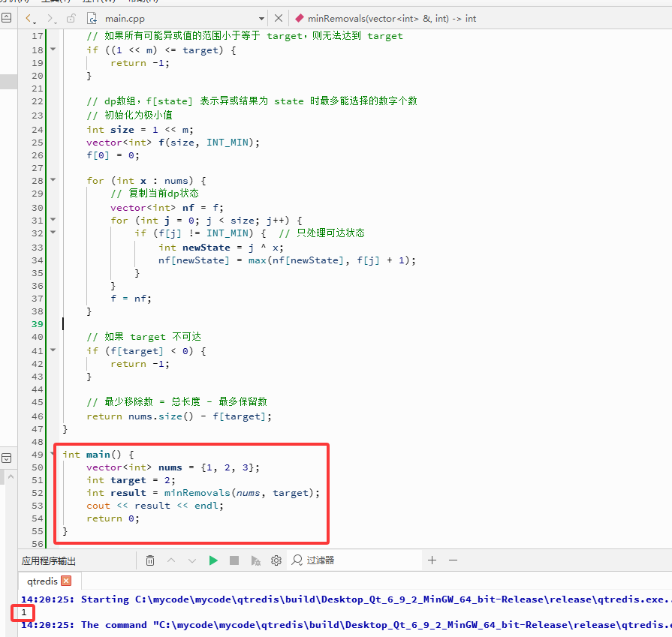Stop the running program with the stop square
The height and width of the screenshot is (637, 672).
click(x=234, y=560)
